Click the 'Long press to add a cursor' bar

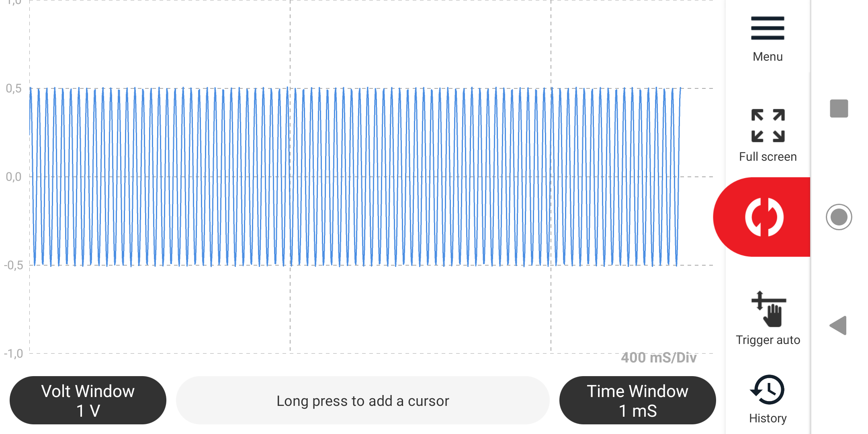point(363,400)
